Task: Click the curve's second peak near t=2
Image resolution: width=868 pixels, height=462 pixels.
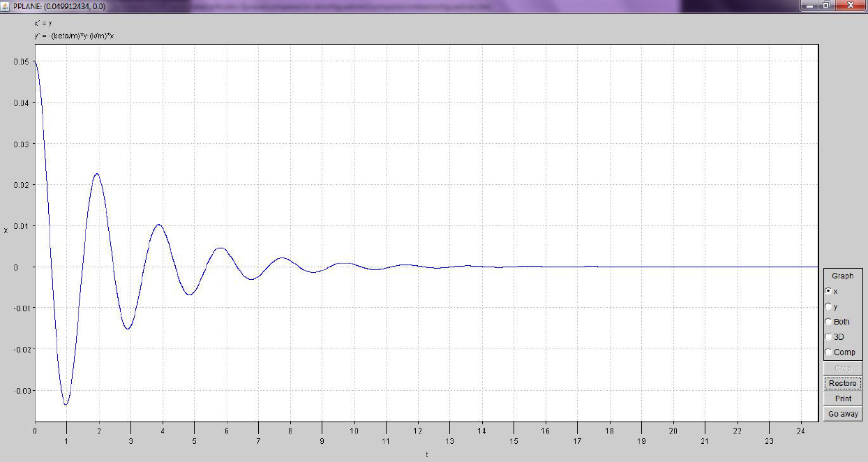Action: [97, 174]
